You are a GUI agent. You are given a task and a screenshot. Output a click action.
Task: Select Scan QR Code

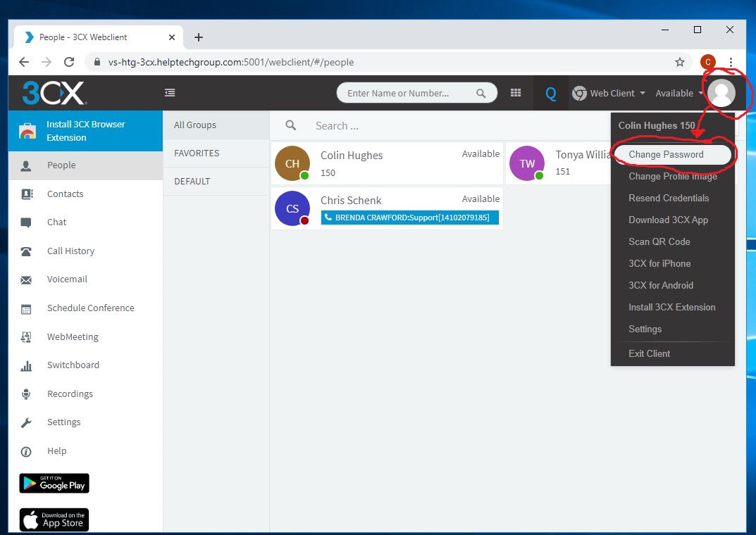point(659,241)
